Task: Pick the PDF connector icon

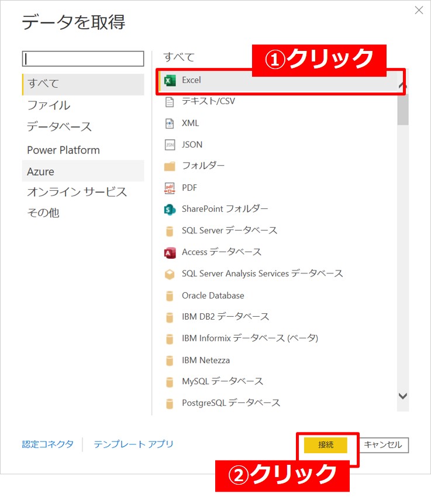Action: coord(170,188)
